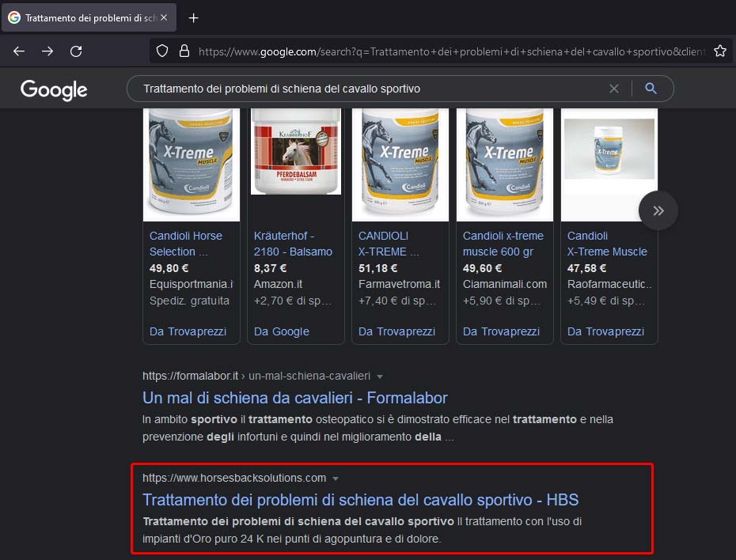Open the Formalabor back pain article

[x=294, y=398]
